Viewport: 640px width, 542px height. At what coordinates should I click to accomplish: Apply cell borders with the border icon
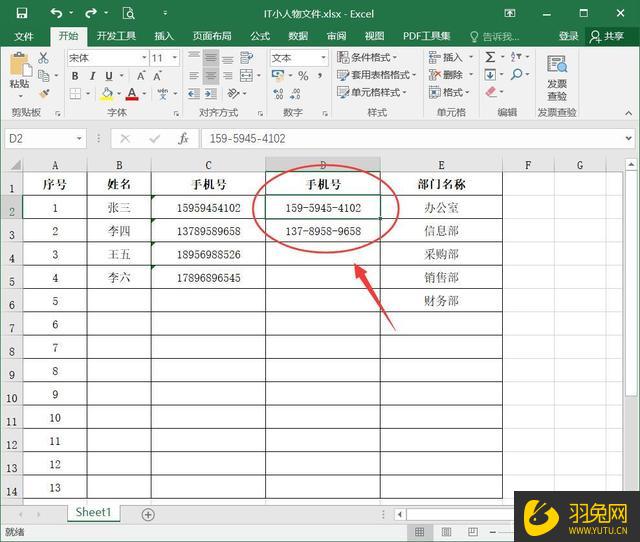(x=75, y=94)
